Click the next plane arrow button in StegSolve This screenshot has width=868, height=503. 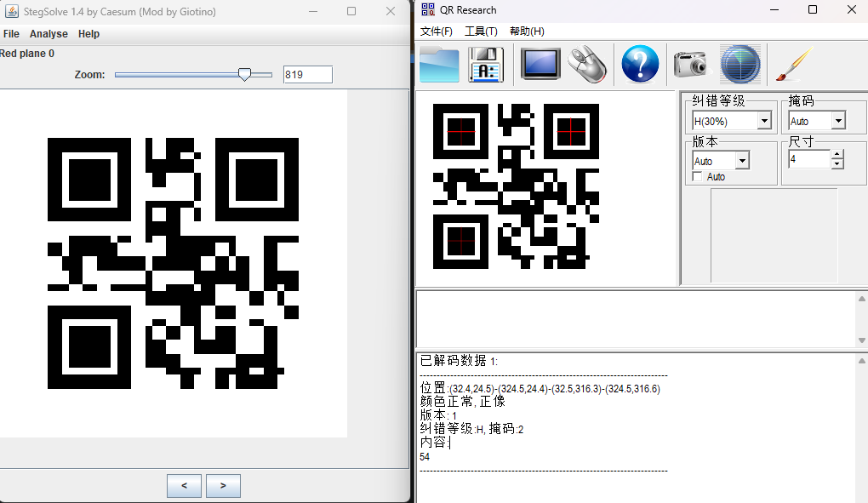pyautogui.click(x=222, y=485)
